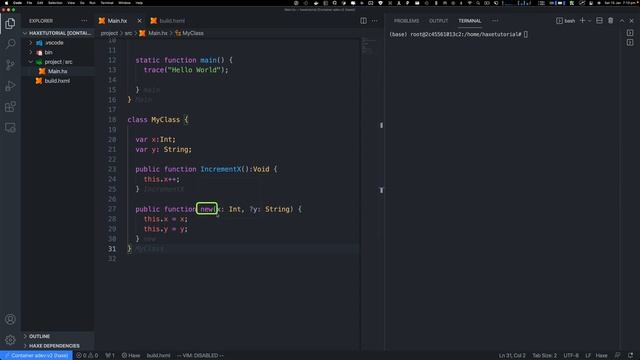This screenshot has height=360, width=640.
Task: Toggle VIM DISABLED status indicator
Action: (x=200, y=356)
